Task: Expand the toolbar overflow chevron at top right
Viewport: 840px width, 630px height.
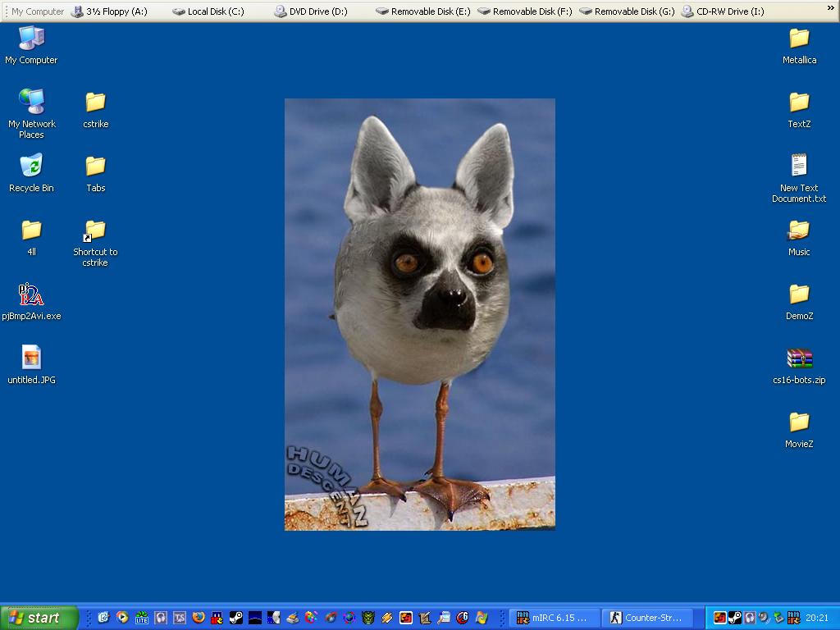Action: [831, 9]
